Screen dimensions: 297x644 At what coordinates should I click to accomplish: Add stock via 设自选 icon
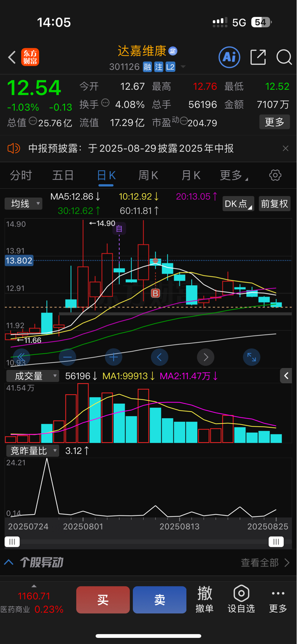coord(241,600)
